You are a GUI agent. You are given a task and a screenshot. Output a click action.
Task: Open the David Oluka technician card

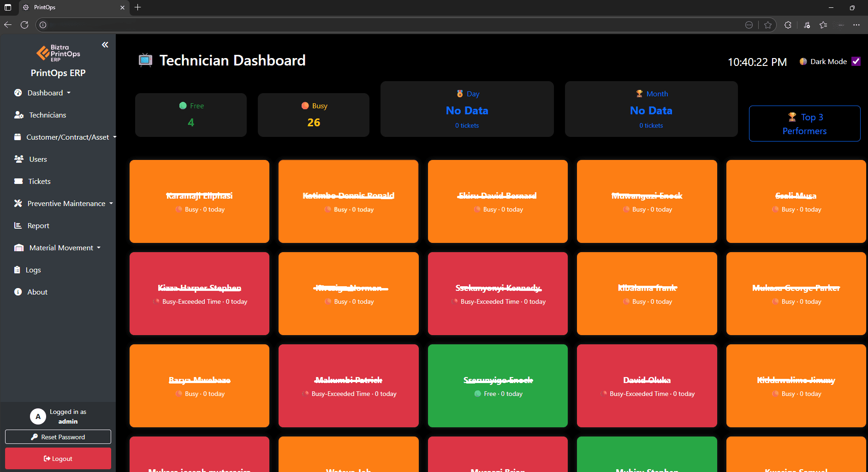647,386
